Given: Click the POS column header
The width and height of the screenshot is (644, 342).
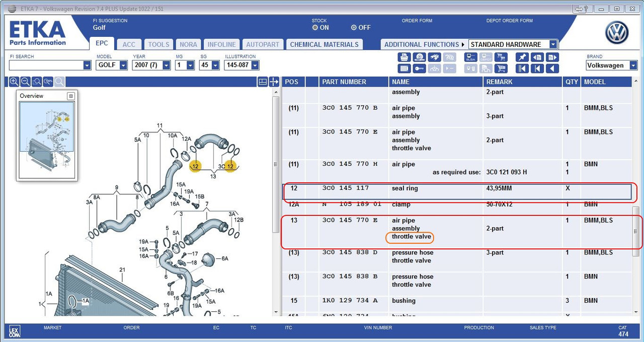Looking at the screenshot, I should pyautogui.click(x=293, y=82).
